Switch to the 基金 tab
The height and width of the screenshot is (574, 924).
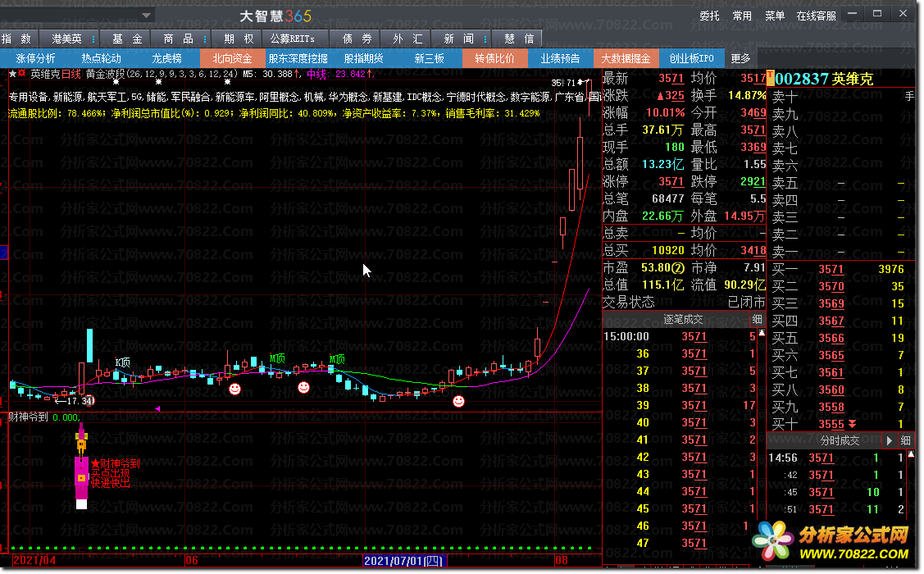(127, 39)
